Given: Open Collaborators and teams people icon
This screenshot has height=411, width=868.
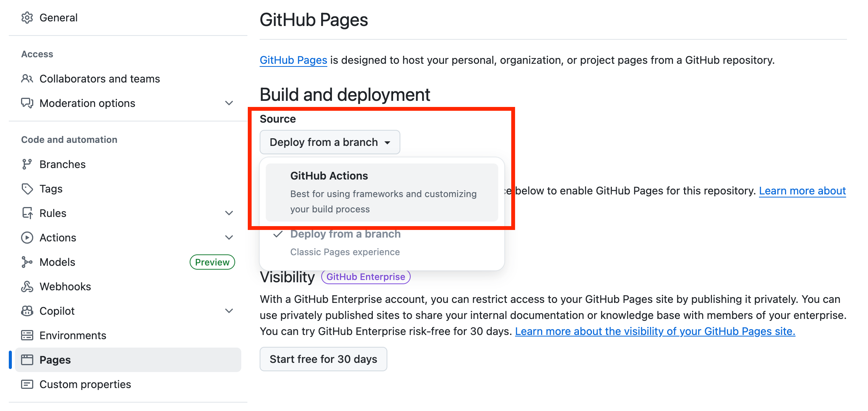Looking at the screenshot, I should pos(27,79).
